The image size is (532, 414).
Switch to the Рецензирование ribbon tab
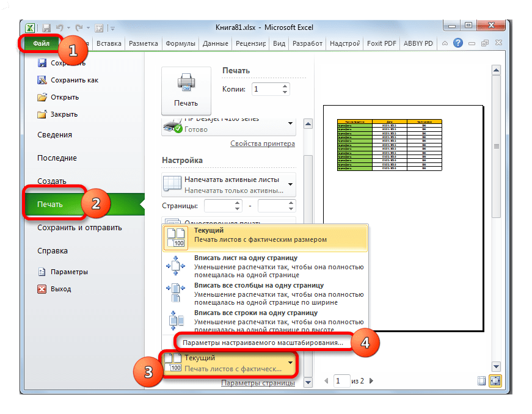(251, 43)
